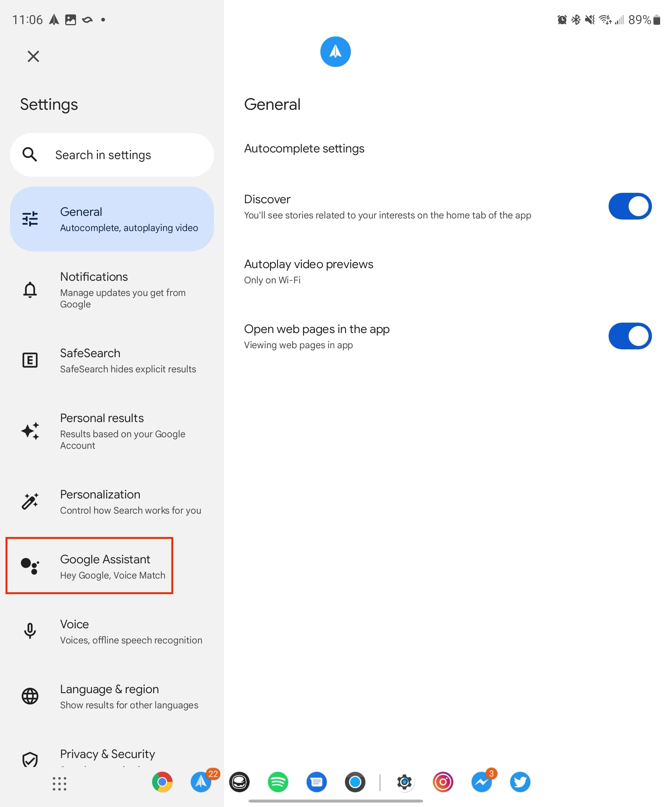The image size is (672, 807).
Task: Tap the Language & region globe icon
Action: pyautogui.click(x=30, y=696)
